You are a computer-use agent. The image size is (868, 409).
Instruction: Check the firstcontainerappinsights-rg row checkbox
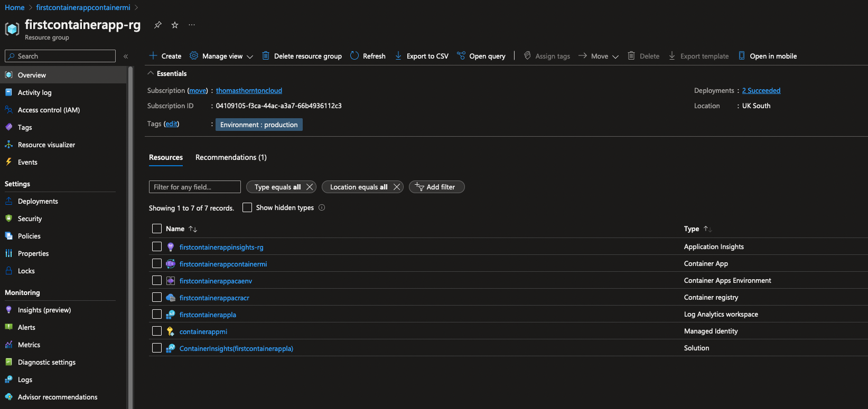coord(157,246)
